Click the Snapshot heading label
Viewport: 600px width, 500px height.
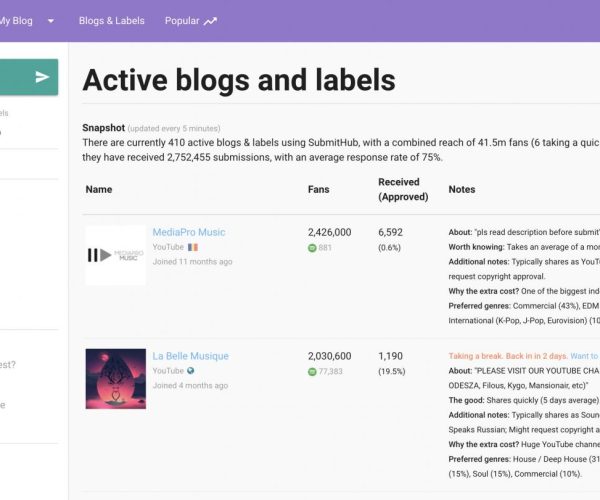[103, 128]
